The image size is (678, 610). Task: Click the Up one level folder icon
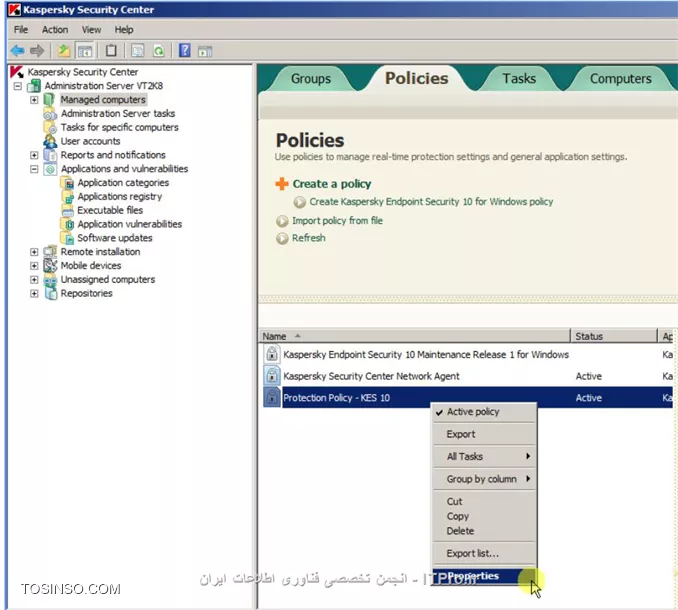(x=64, y=51)
